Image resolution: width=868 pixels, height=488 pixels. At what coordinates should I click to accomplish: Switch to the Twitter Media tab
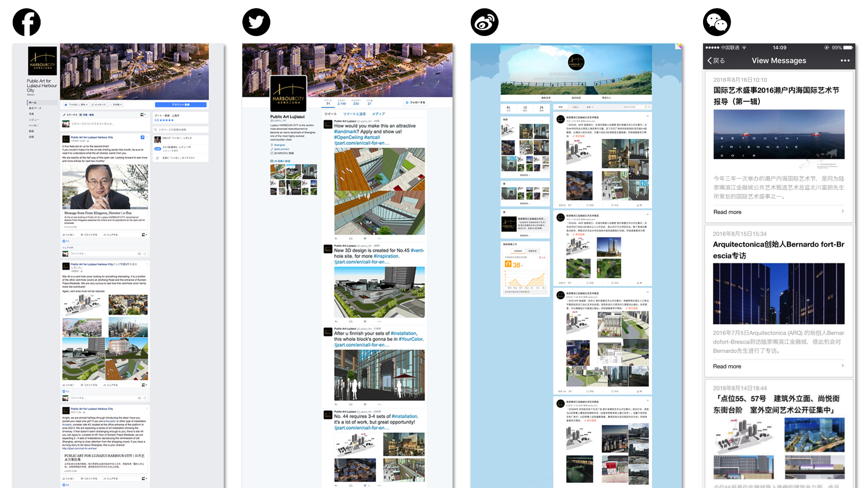[378, 114]
